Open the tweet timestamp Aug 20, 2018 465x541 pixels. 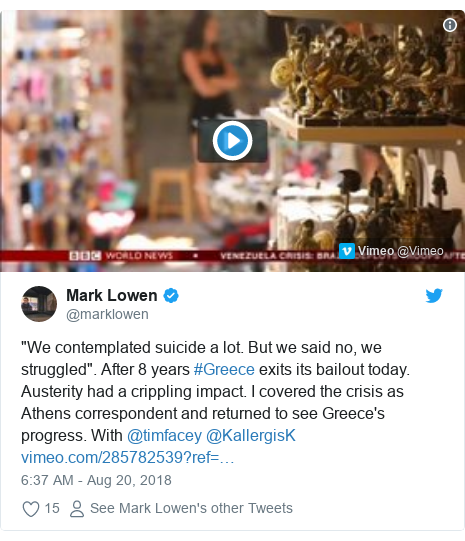click(96, 480)
